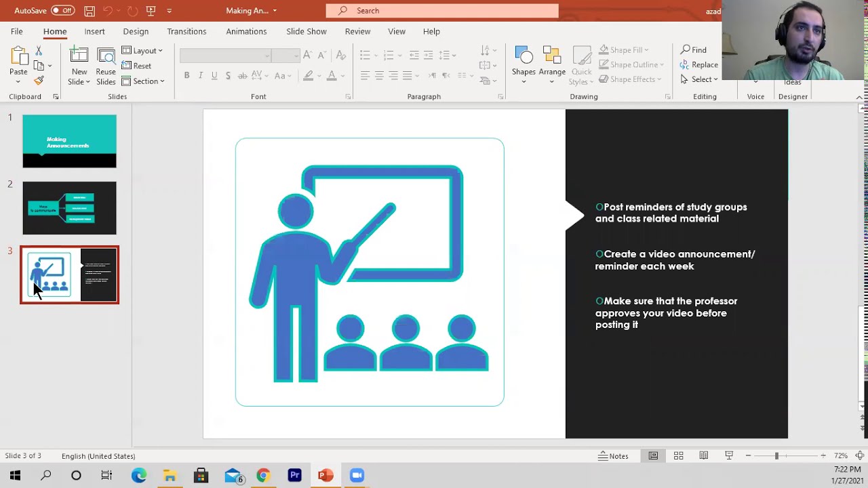The width and height of the screenshot is (868, 488).
Task: Toggle Bold formatting
Action: coord(186,75)
